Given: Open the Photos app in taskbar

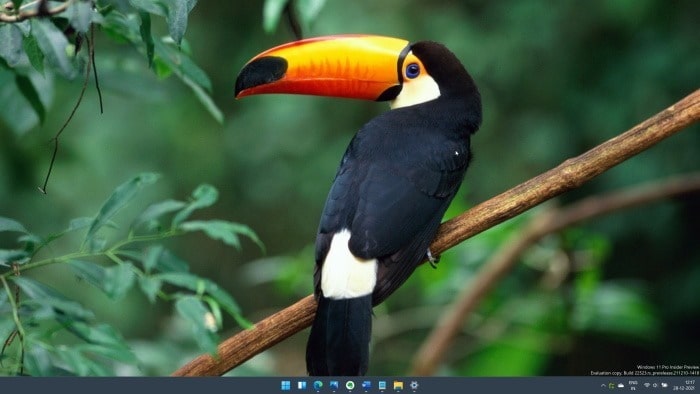Looking at the screenshot, I should [x=334, y=385].
